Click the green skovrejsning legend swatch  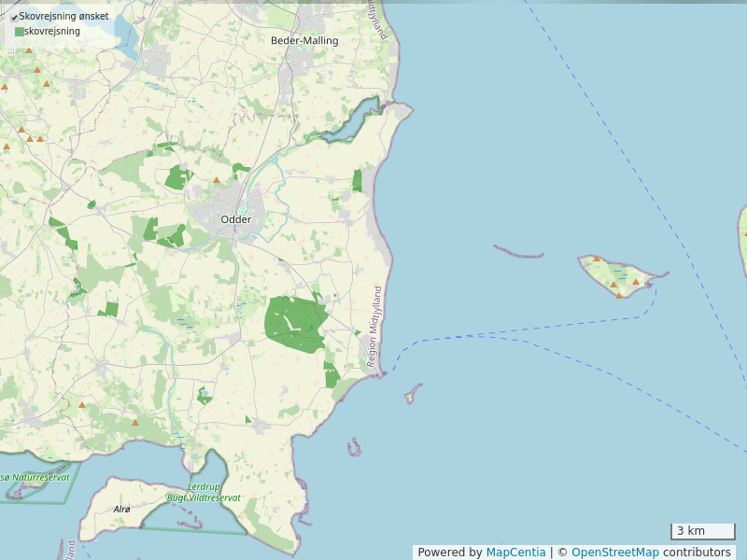[20, 32]
